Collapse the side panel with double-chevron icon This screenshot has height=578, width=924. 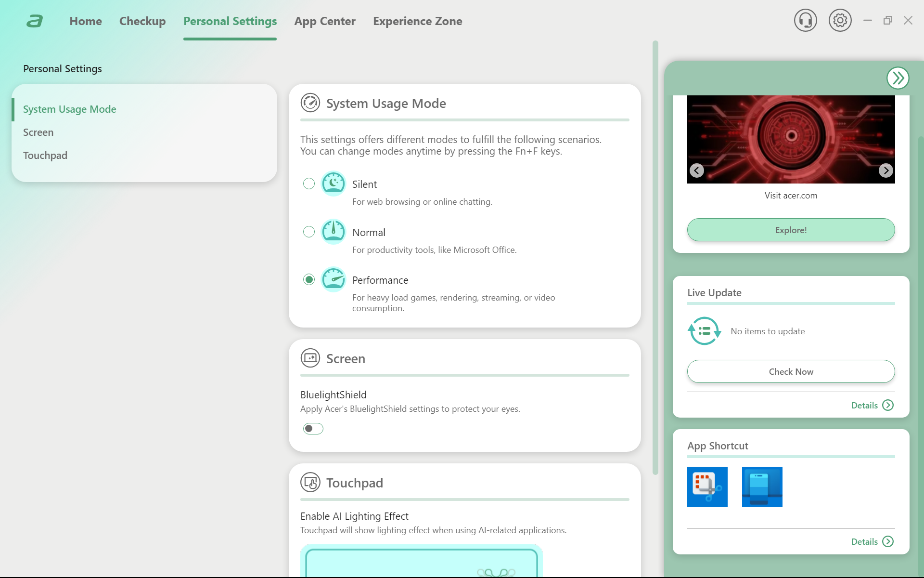pyautogui.click(x=898, y=78)
